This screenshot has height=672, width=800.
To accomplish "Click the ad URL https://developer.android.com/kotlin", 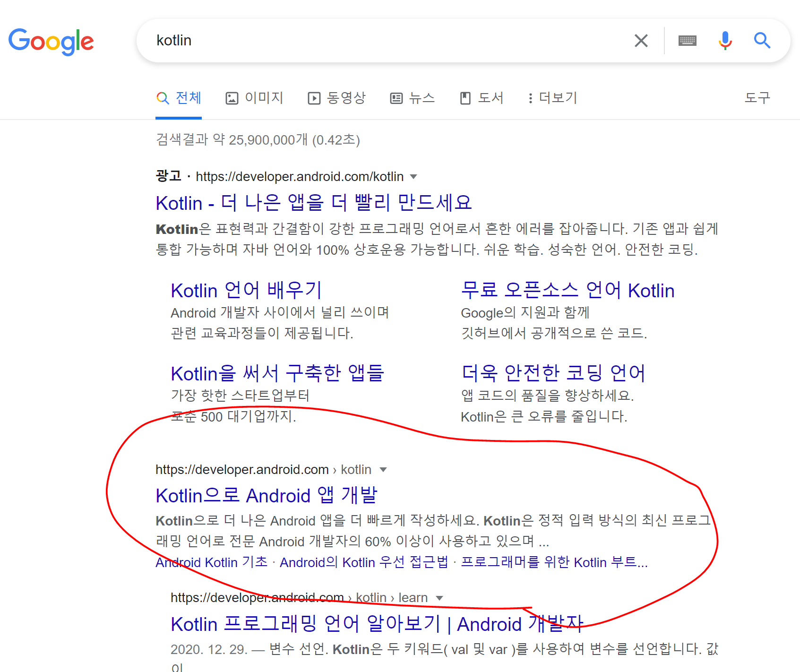I will coord(300,177).
